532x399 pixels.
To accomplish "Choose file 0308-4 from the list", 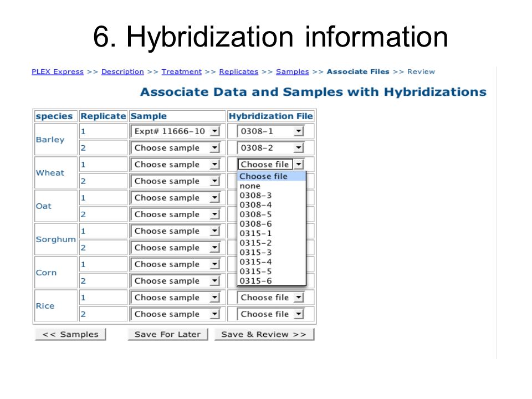I will tap(272, 204).
